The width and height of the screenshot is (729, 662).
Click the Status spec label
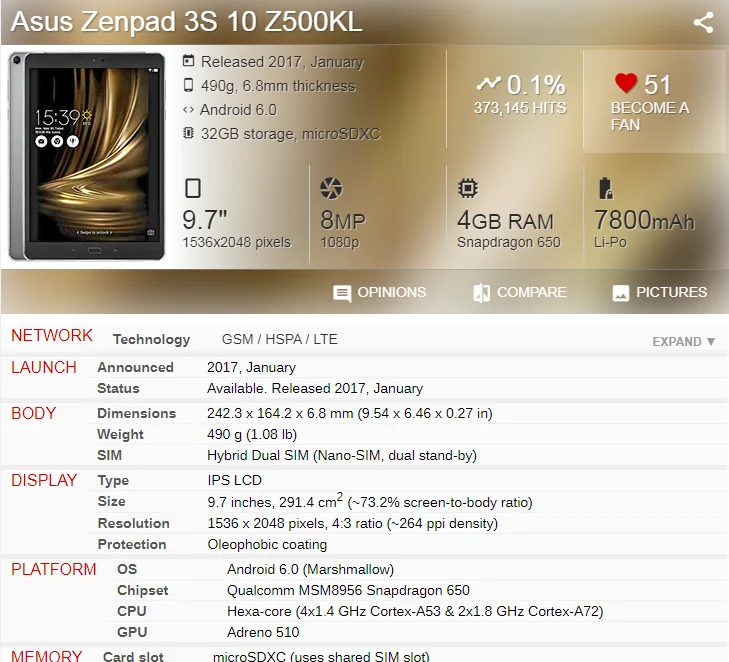(118, 388)
